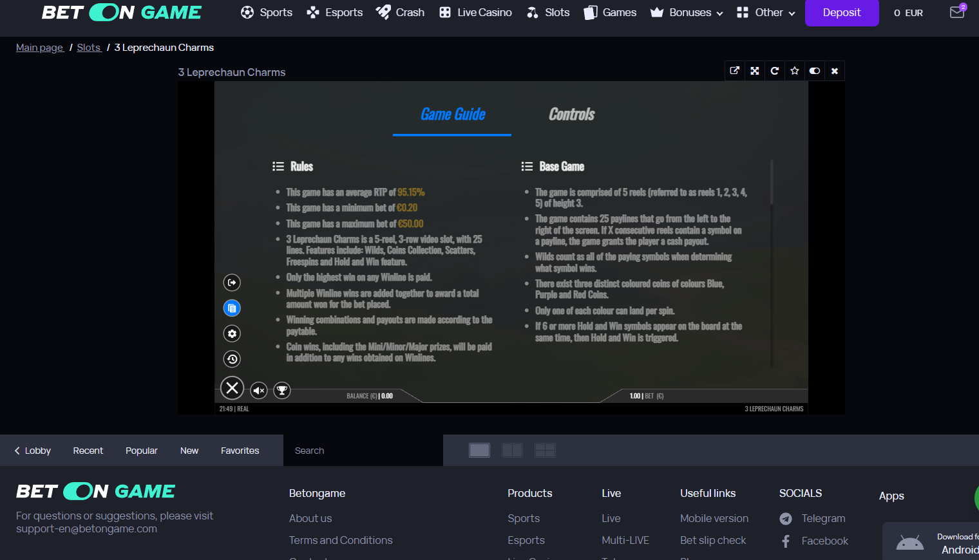This screenshot has width=979, height=560.
Task: Go back to Lobby
Action: [32, 451]
